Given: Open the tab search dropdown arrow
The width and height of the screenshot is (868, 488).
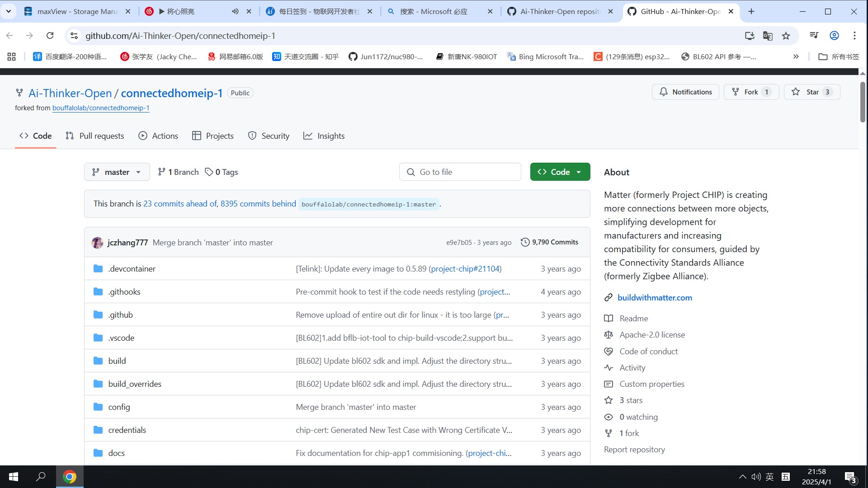Looking at the screenshot, I should (x=9, y=11).
